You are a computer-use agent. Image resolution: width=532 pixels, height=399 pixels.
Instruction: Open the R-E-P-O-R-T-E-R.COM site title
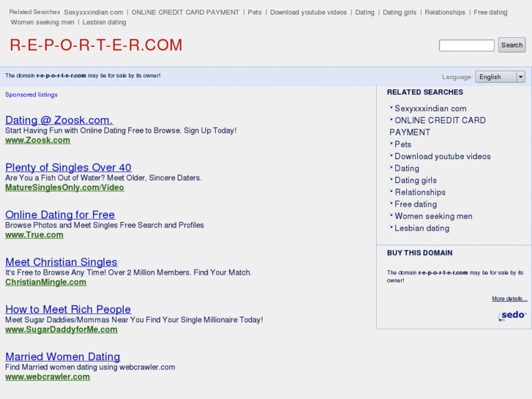point(96,45)
